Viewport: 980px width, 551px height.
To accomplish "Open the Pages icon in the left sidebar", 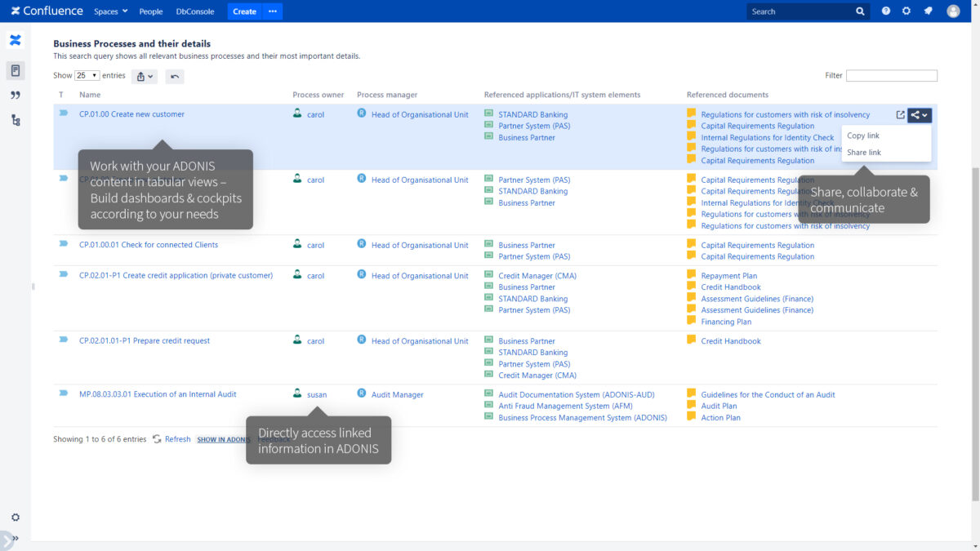I will click(15, 71).
